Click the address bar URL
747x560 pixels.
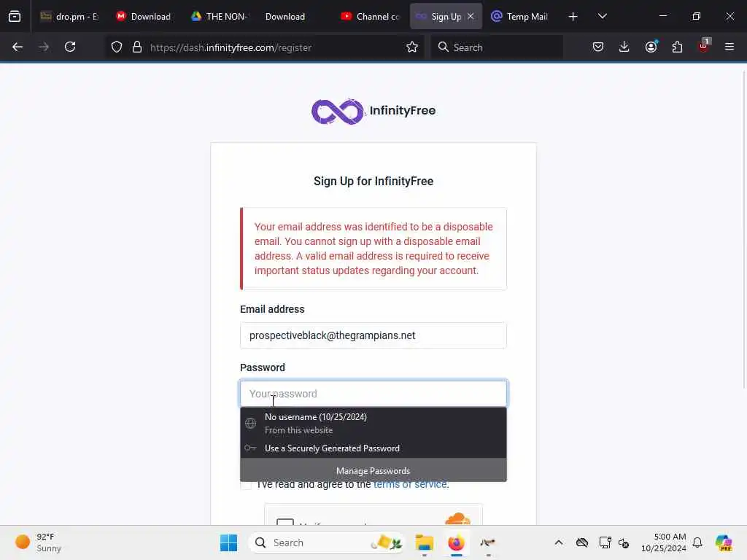(231, 47)
